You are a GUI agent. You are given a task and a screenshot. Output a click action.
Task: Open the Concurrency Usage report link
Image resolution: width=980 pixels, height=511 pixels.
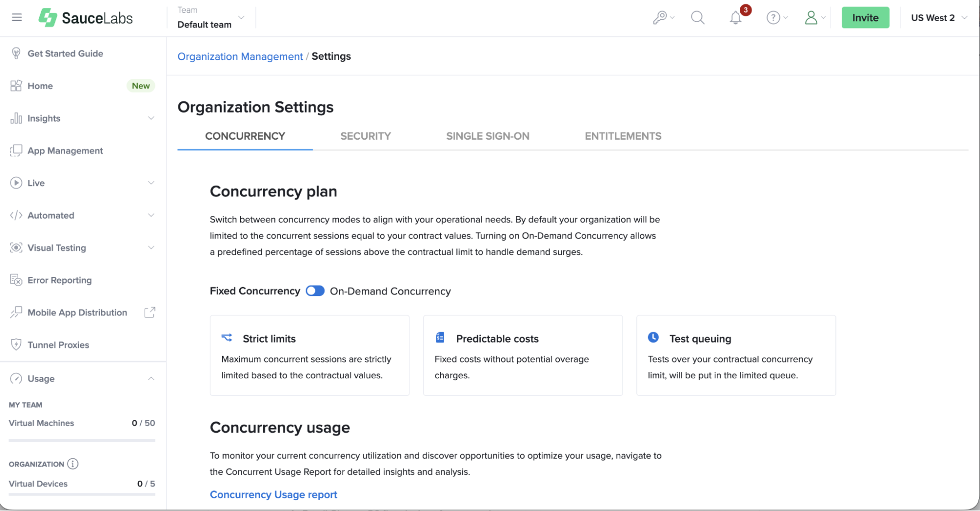tap(273, 495)
